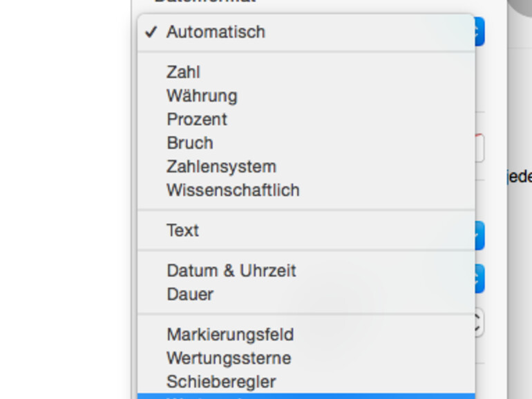The height and width of the screenshot is (399, 532).
Task: Select the Automatisch format option
Action: tap(216, 32)
